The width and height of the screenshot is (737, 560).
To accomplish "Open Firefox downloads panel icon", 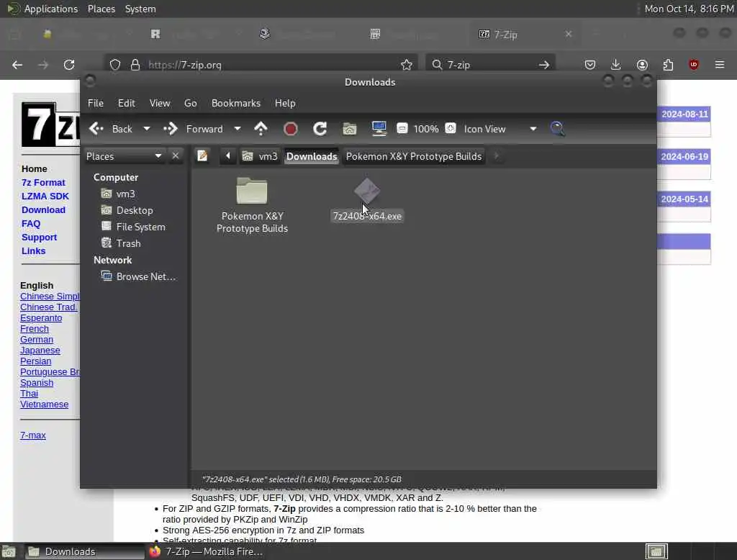I will pyautogui.click(x=616, y=65).
